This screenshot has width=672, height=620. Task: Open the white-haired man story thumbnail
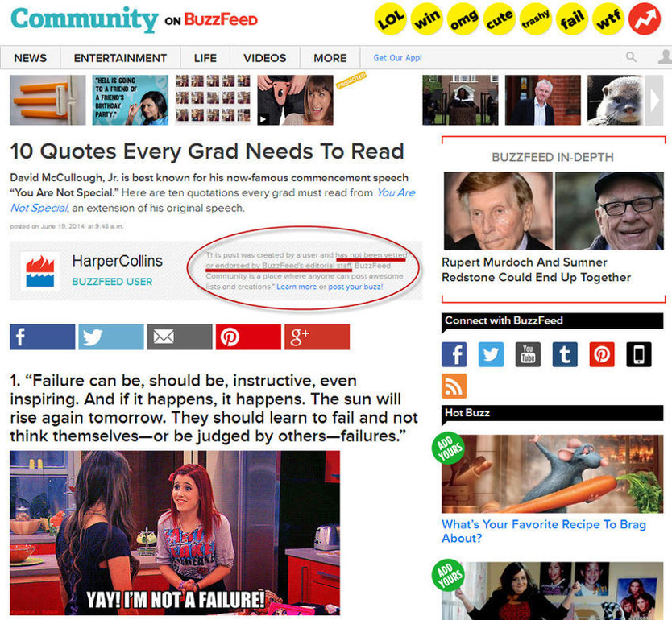coord(543,100)
